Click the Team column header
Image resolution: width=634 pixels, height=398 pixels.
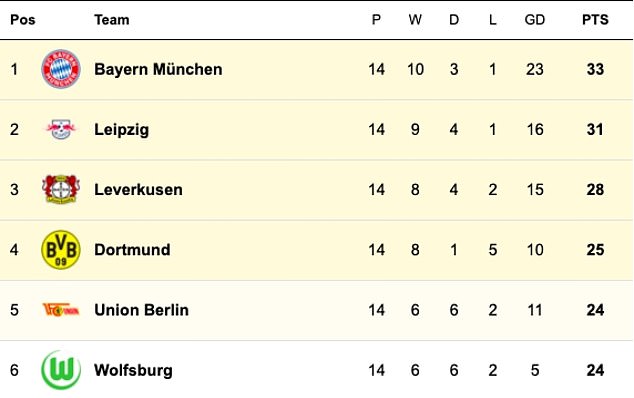(x=112, y=19)
